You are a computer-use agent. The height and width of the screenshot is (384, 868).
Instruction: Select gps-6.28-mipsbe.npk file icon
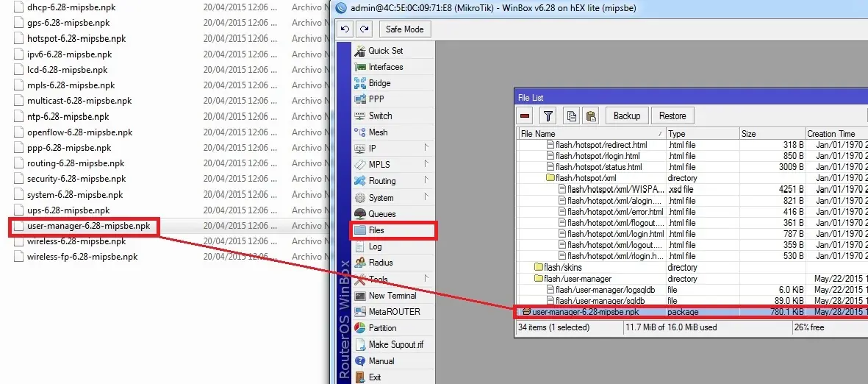(18, 23)
